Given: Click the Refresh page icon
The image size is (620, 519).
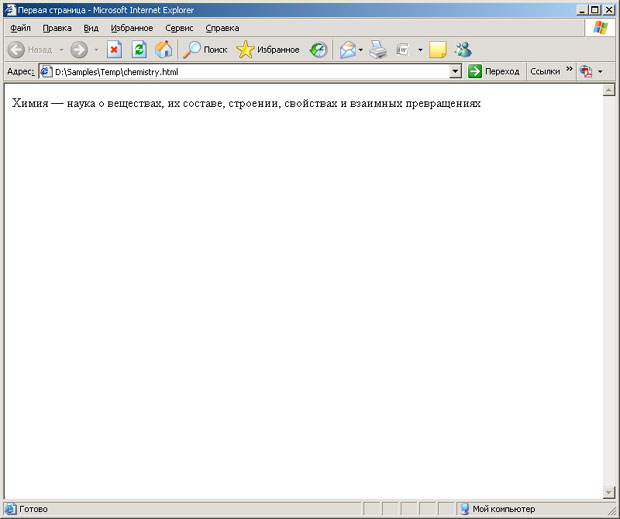Looking at the screenshot, I should [x=139, y=50].
